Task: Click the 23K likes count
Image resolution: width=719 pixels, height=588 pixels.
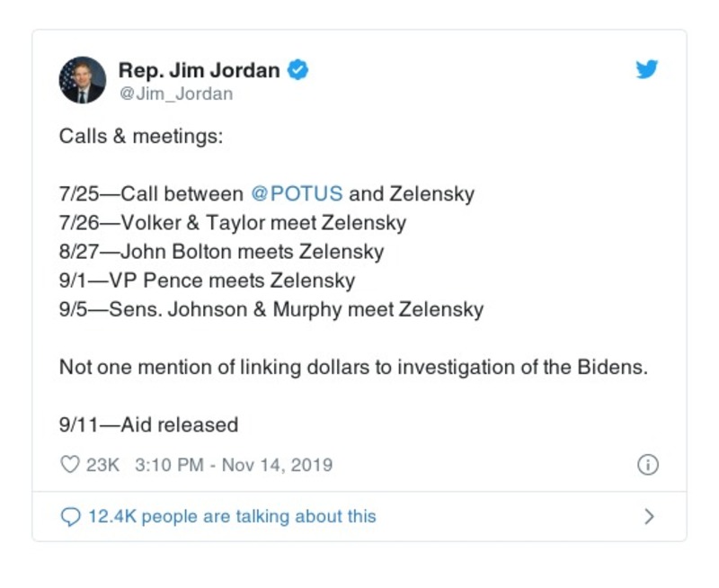Action: point(102,465)
